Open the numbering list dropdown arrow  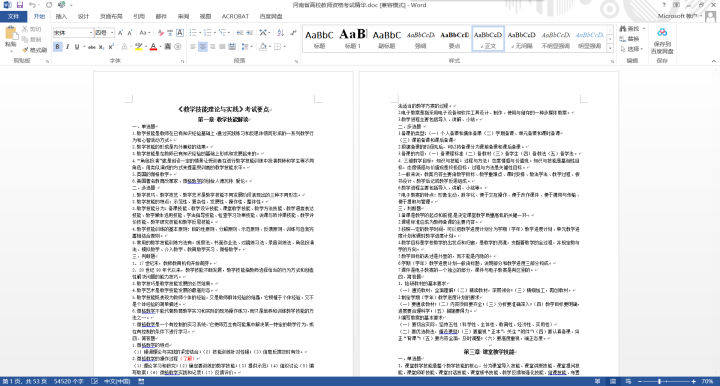click(x=215, y=33)
